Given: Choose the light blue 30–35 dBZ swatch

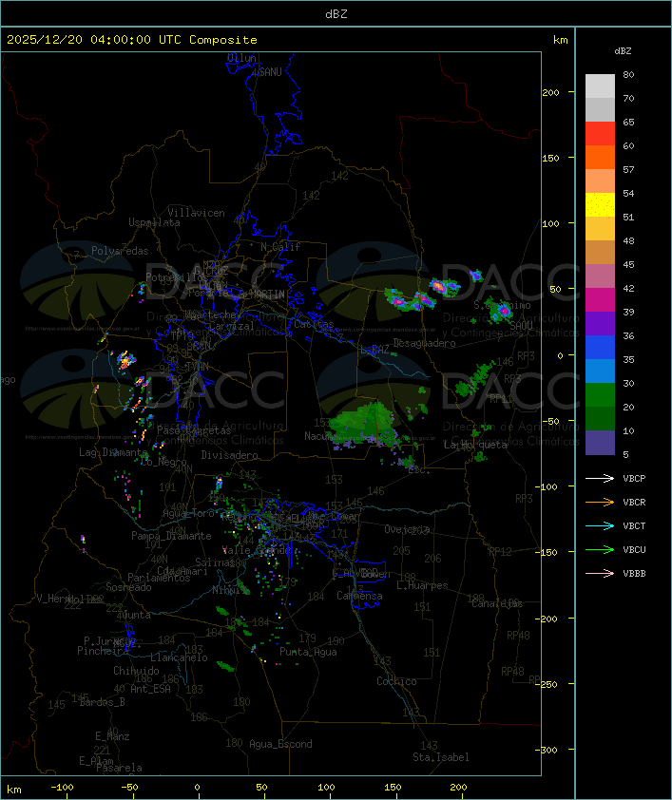Looking at the screenshot, I should (600, 371).
